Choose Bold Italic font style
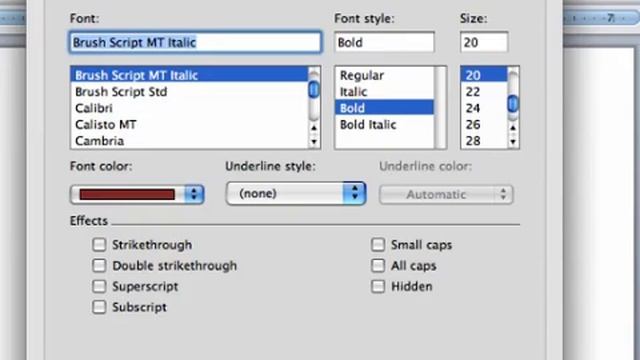This screenshot has width=640, height=360. [x=384, y=124]
